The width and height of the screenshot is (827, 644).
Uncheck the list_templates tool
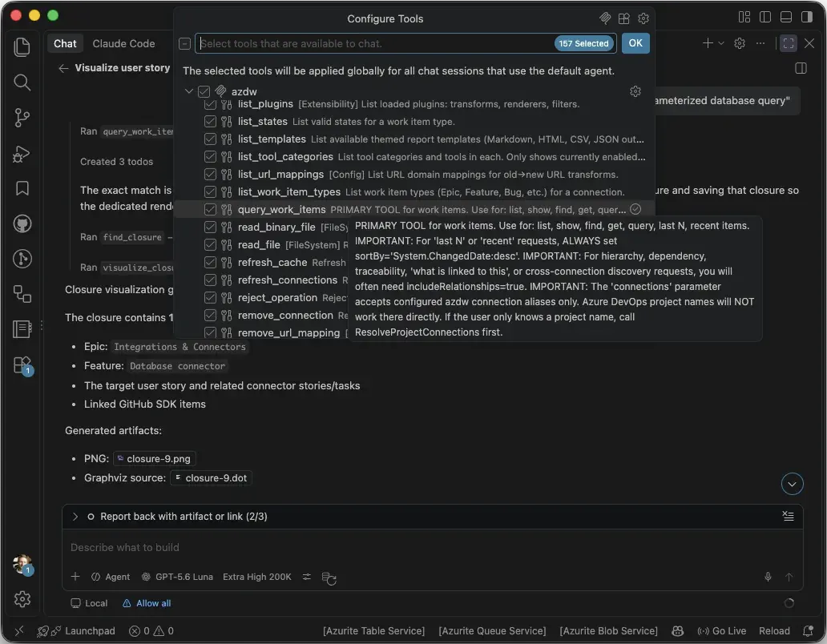[210, 139]
